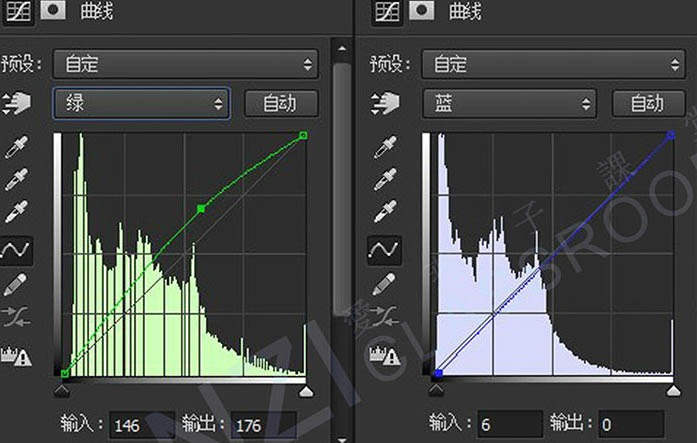This screenshot has height=443, width=697.
Task: Click the scroll-up arrow of the green panel scrollbar
Action: click(x=342, y=48)
